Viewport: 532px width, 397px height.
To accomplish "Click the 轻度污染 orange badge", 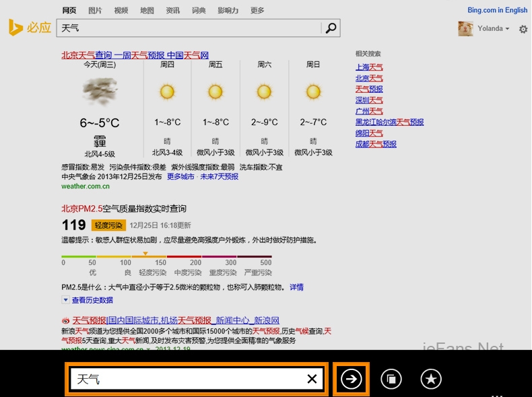I will coord(108,225).
